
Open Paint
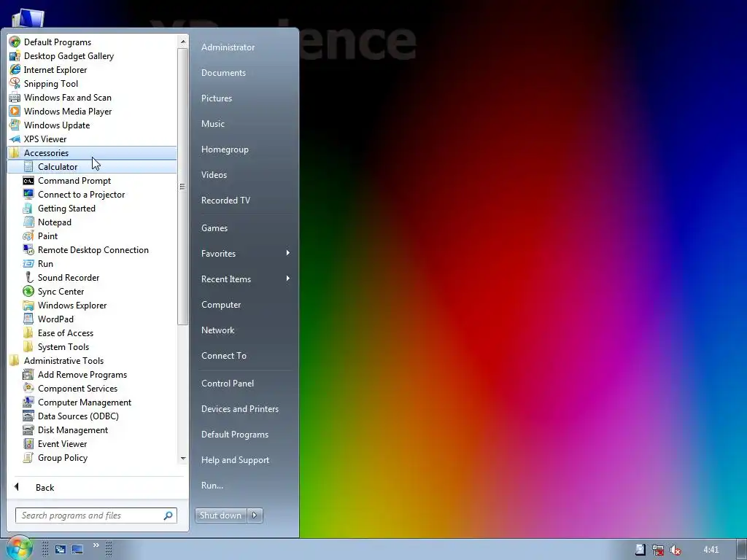pyautogui.click(x=92, y=236)
